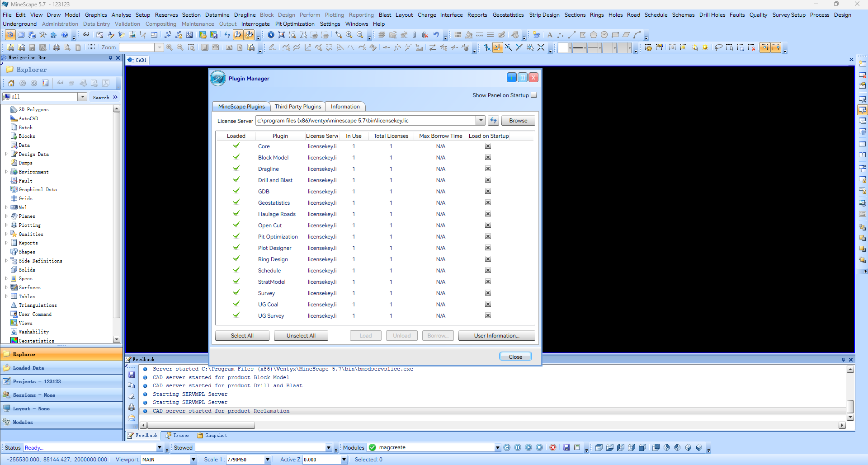This screenshot has height=465, width=868.
Task: Click the snap-to-intersection X toolbar icon
Action: (x=541, y=47)
